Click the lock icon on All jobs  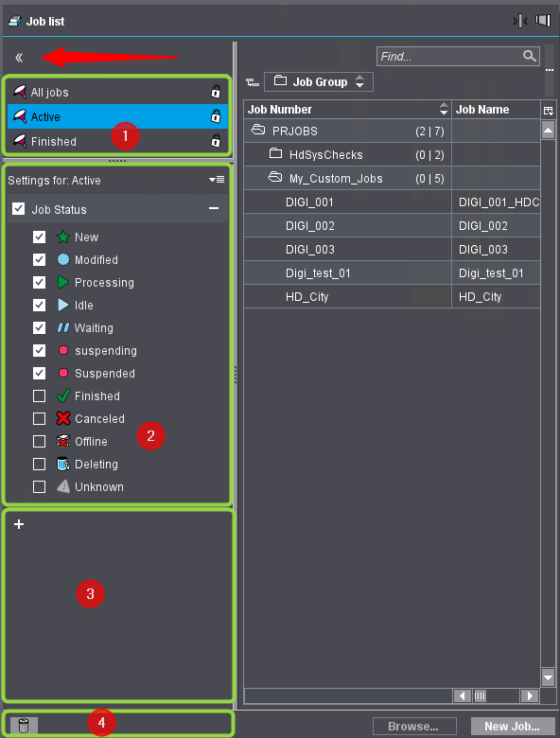(216, 92)
